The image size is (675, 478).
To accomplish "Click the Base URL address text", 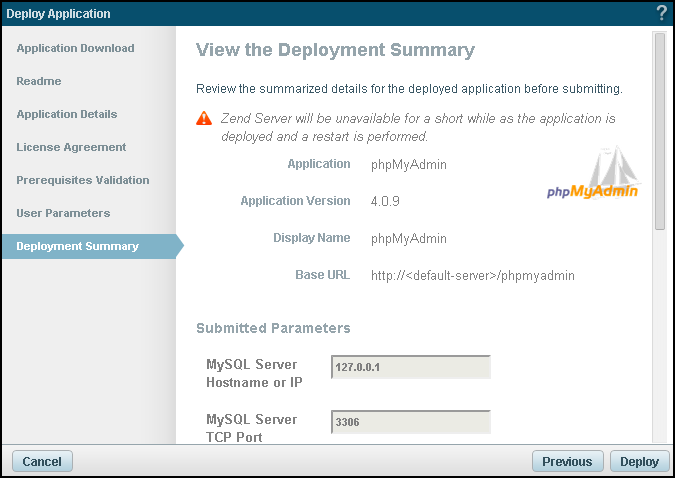I will (473, 275).
